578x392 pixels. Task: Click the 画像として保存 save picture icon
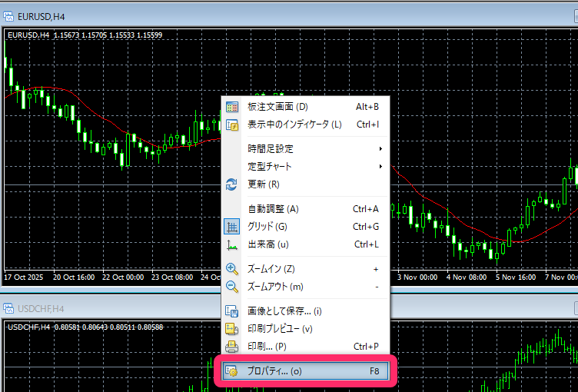point(232,311)
